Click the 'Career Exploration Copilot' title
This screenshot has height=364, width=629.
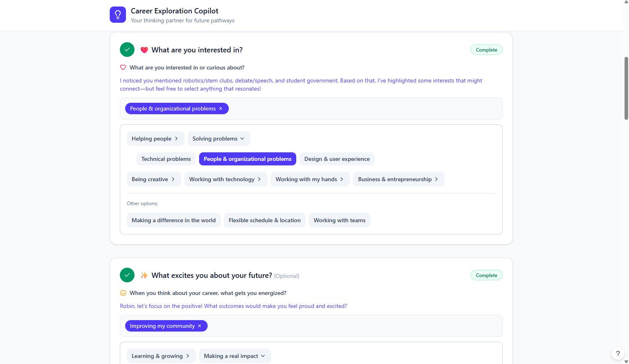(x=174, y=11)
